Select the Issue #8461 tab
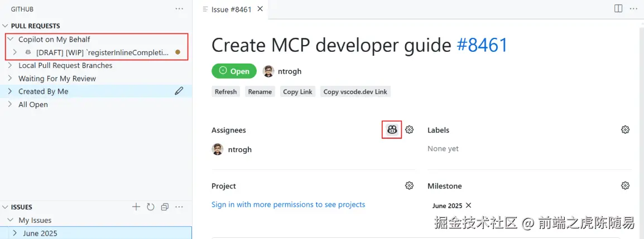The height and width of the screenshot is (239, 644). click(x=231, y=9)
